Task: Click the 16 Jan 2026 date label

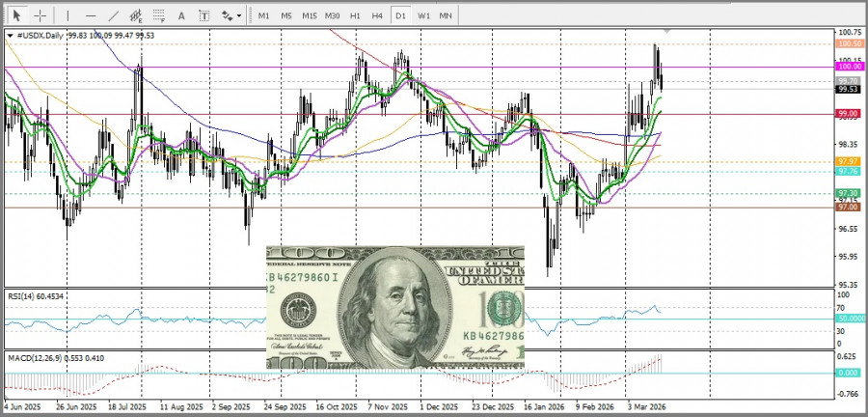Action: tap(544, 406)
